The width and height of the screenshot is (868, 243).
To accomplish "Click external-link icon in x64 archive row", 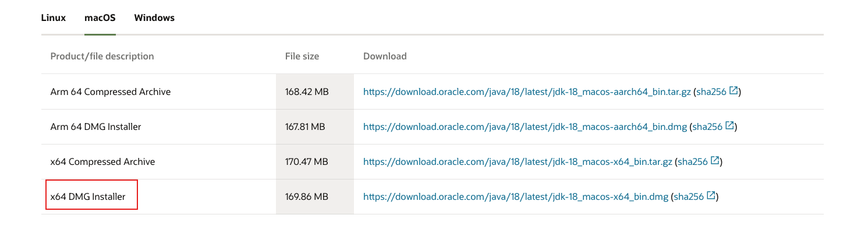I will click(715, 161).
